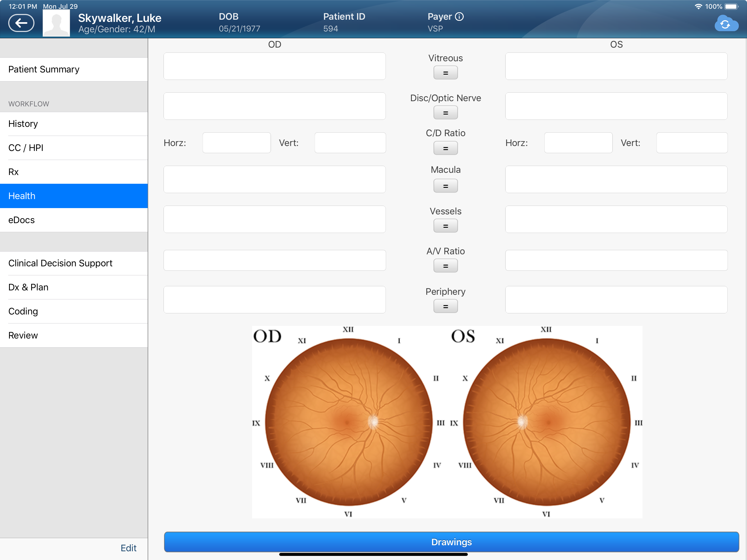Tap the OD Periphery input field
Viewport: 747px width, 560px height.
tap(275, 300)
